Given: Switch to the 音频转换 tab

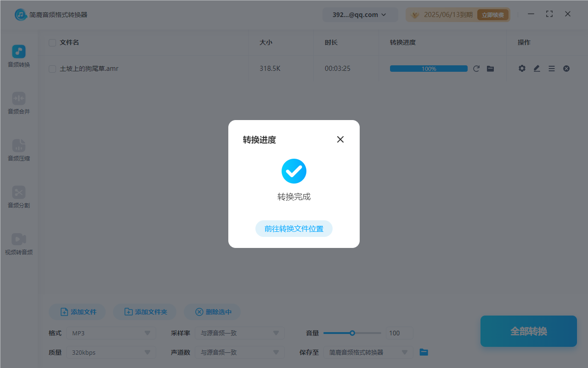Looking at the screenshot, I should click(18, 55).
